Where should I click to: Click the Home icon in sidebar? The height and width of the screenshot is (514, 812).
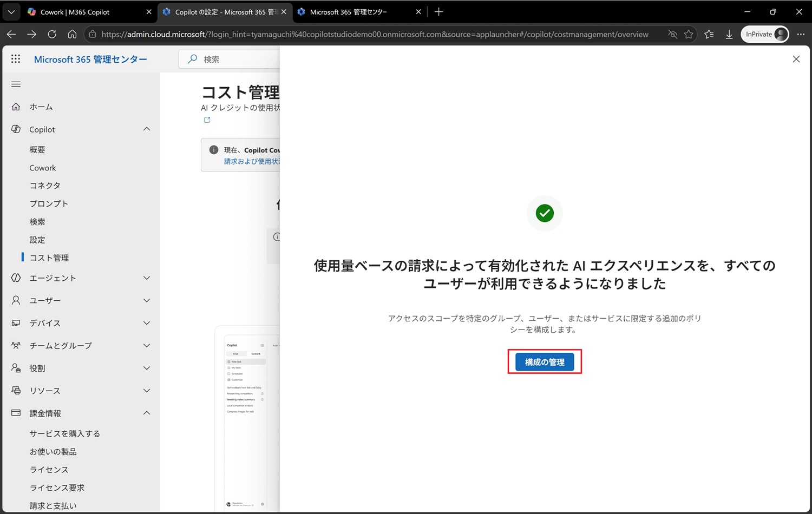[x=16, y=107]
